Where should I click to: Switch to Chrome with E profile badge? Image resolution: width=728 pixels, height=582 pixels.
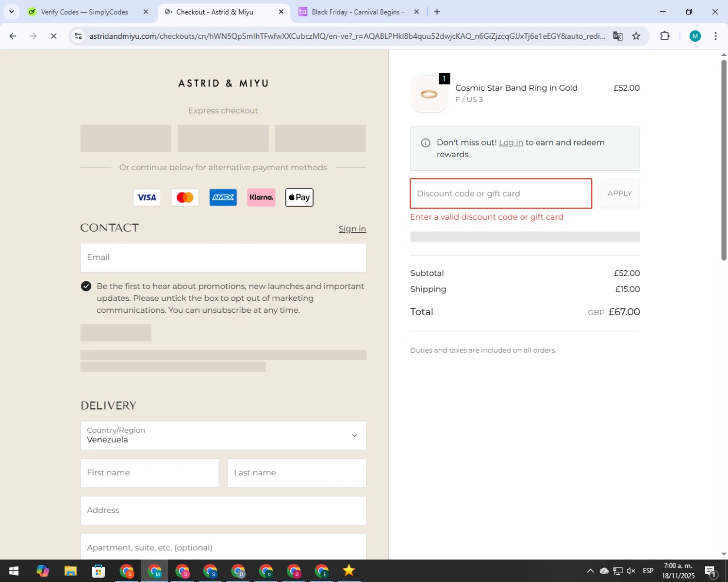tap(322, 571)
